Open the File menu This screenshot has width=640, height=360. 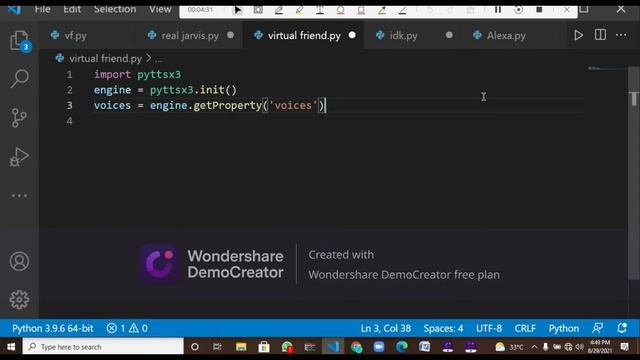pyautogui.click(x=42, y=9)
